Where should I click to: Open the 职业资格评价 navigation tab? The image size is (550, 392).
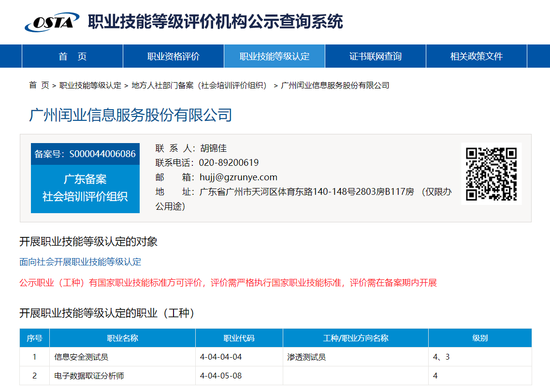(174, 56)
